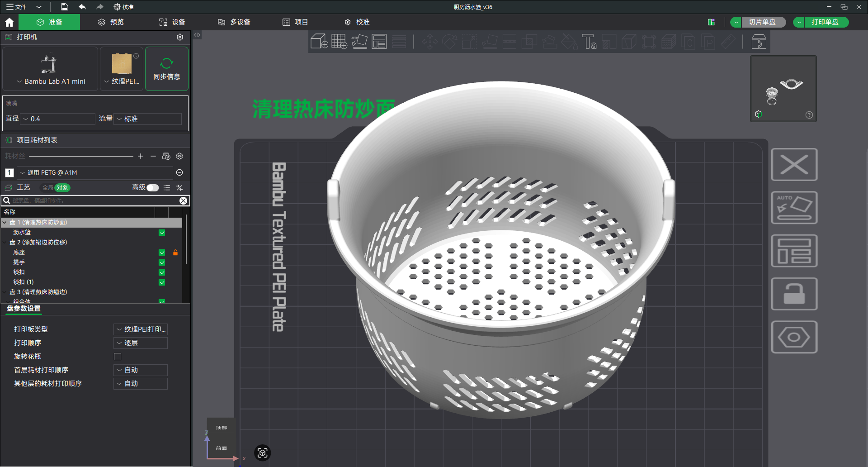This screenshot has width=868, height=467.
Task: Toggle printable checkbox for 底座
Action: point(162,253)
